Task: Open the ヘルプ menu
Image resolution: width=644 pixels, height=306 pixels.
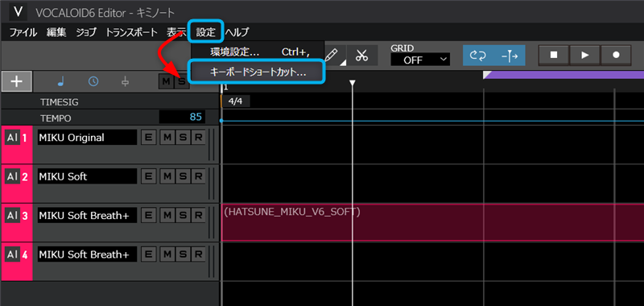Action: click(x=237, y=32)
